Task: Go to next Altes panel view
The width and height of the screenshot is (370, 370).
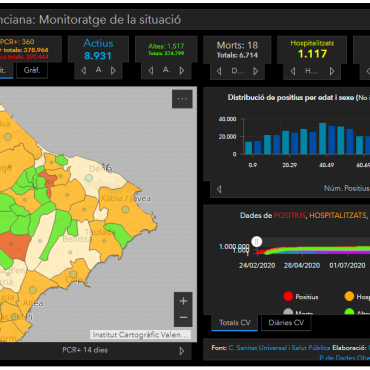Action: (x=182, y=70)
